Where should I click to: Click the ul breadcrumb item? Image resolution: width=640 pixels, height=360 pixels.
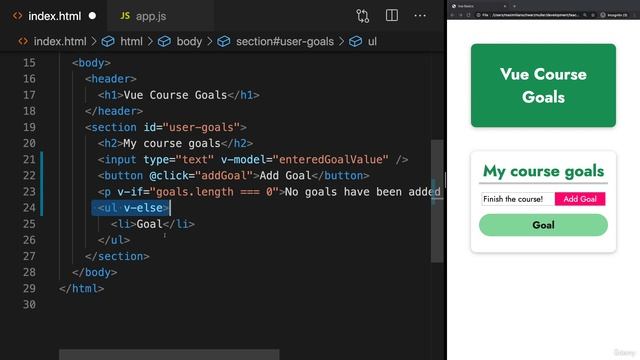(x=372, y=41)
